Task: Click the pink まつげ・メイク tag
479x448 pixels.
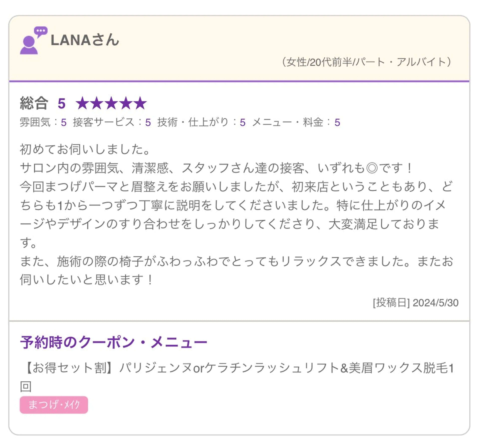Action: [x=54, y=405]
